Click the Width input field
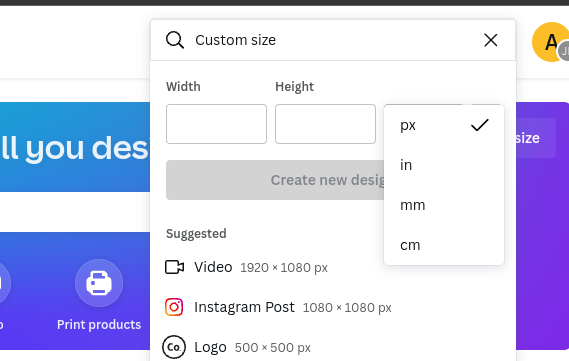 [x=216, y=124]
